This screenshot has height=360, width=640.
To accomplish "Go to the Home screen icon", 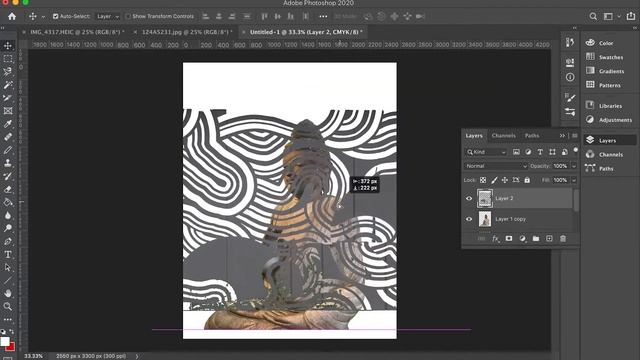I will click(x=12, y=16).
